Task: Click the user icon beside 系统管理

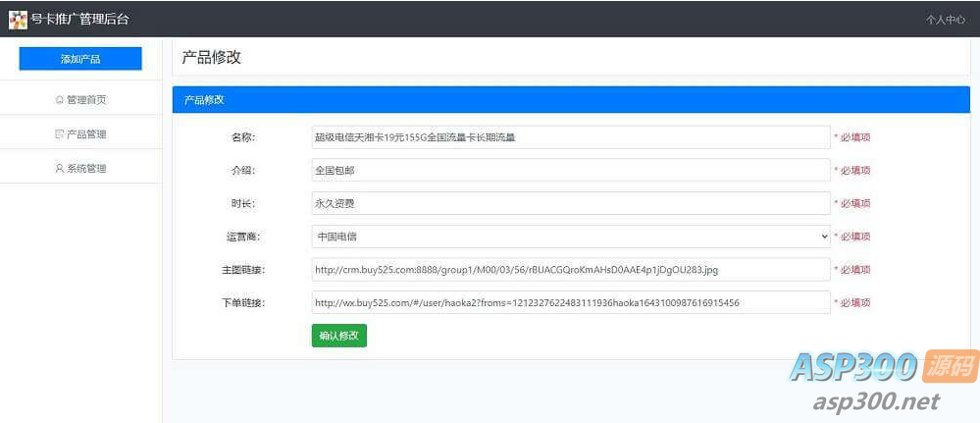Action: (59, 169)
